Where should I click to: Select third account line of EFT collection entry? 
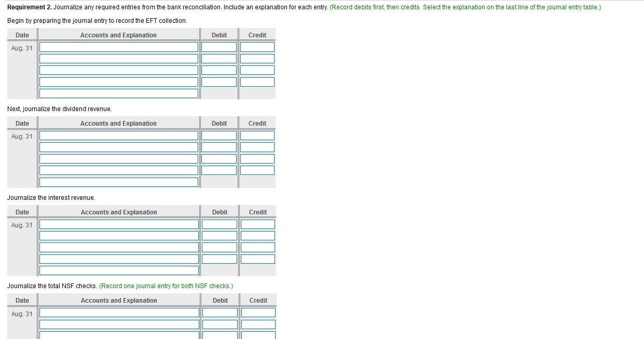[x=119, y=70]
